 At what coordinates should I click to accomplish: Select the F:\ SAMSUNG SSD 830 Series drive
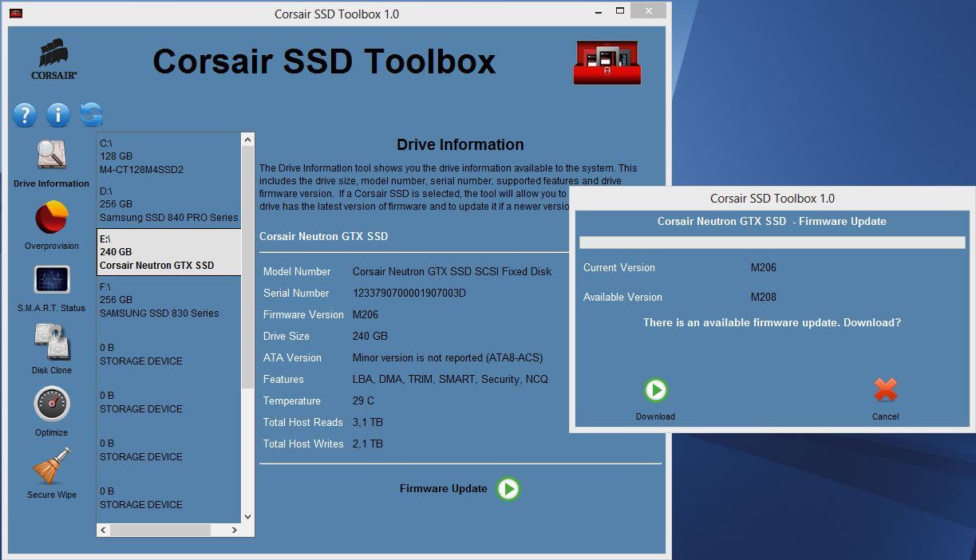[168, 300]
